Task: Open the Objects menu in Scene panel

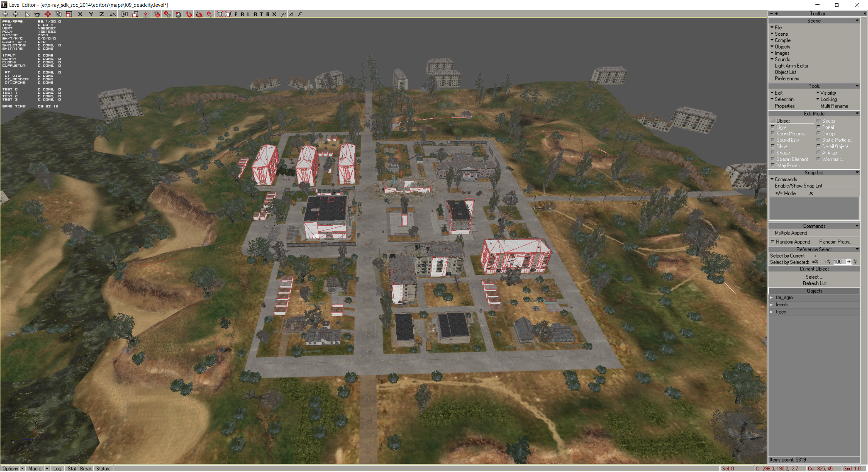Action: (x=780, y=47)
